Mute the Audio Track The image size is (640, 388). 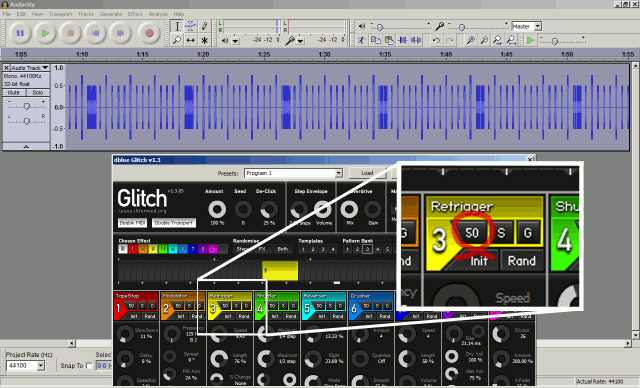pos(14,93)
